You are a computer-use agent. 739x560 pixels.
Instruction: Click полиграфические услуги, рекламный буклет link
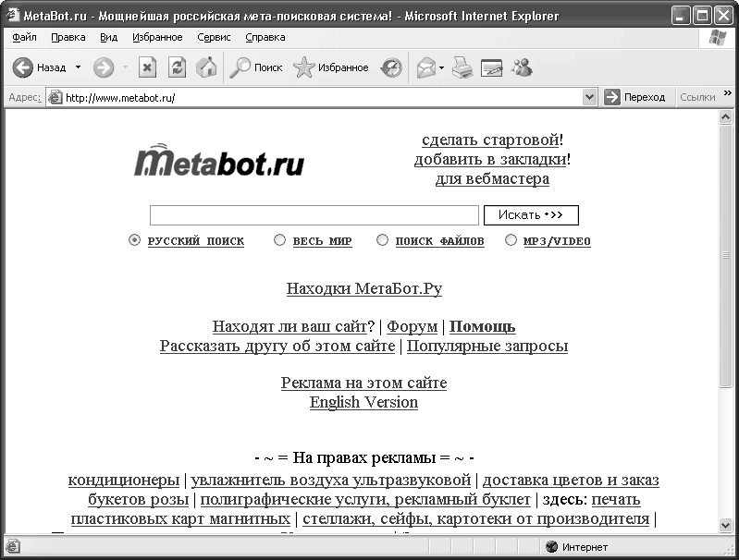(365, 499)
